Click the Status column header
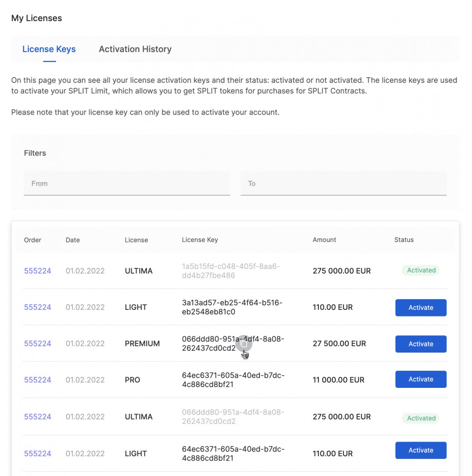Viewport: 472px width, 476px height. [x=404, y=240]
